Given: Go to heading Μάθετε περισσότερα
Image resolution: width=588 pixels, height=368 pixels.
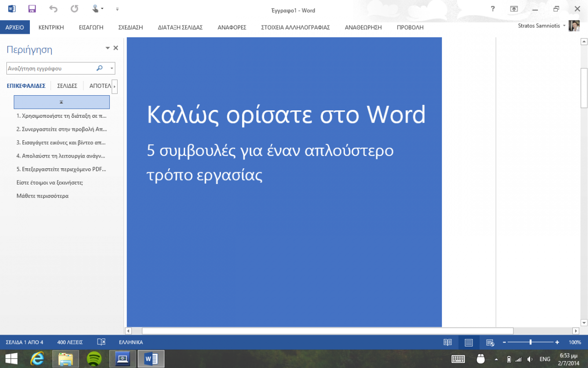Looking at the screenshot, I should pos(43,196).
